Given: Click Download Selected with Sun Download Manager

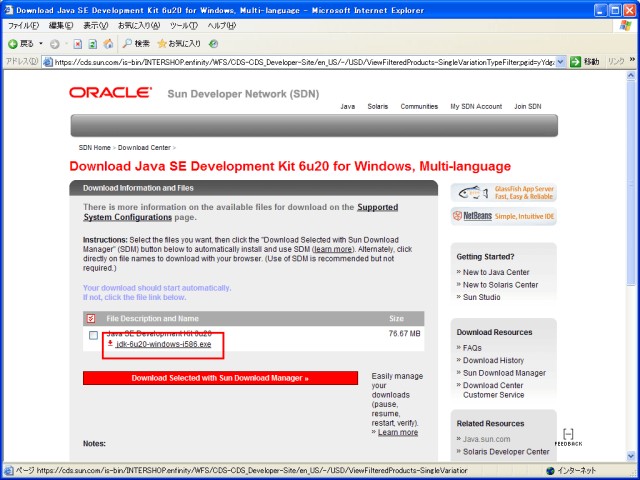Looking at the screenshot, I should point(220,378).
